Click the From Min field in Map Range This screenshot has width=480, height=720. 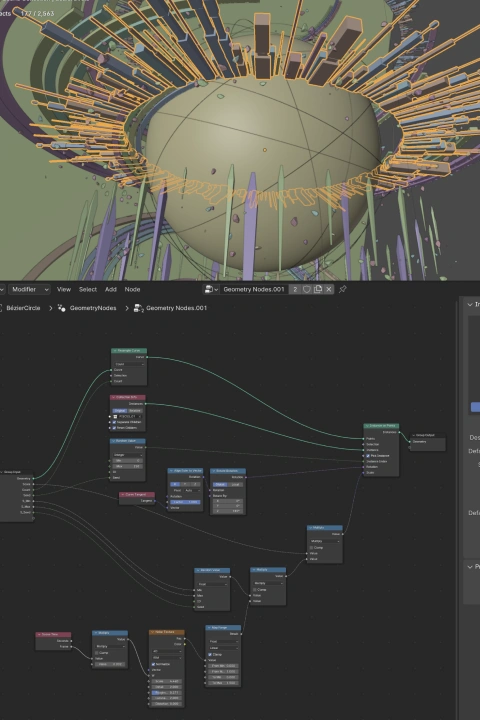tap(223, 666)
